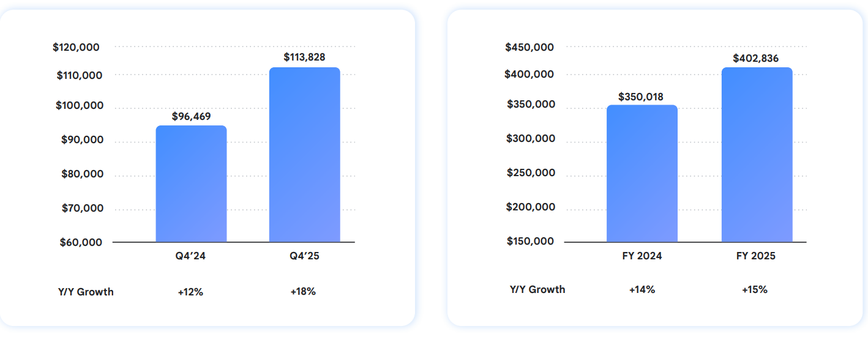
Task: Click the +14% growth value
Action: pos(642,289)
